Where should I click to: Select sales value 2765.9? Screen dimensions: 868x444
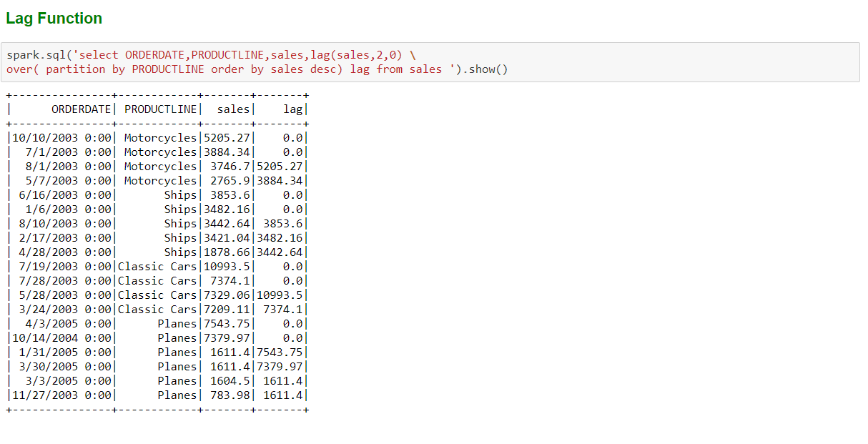pos(230,181)
